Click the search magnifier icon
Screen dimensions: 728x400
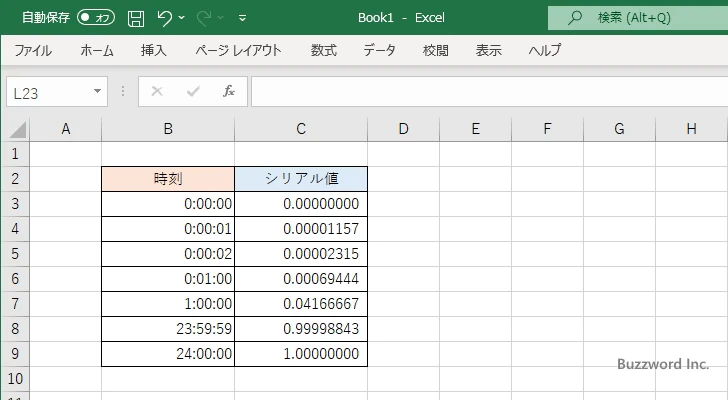click(x=575, y=18)
